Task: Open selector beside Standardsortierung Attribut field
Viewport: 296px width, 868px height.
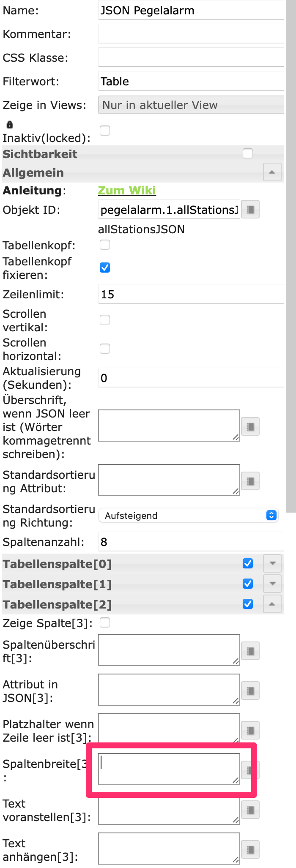Action: [250, 480]
